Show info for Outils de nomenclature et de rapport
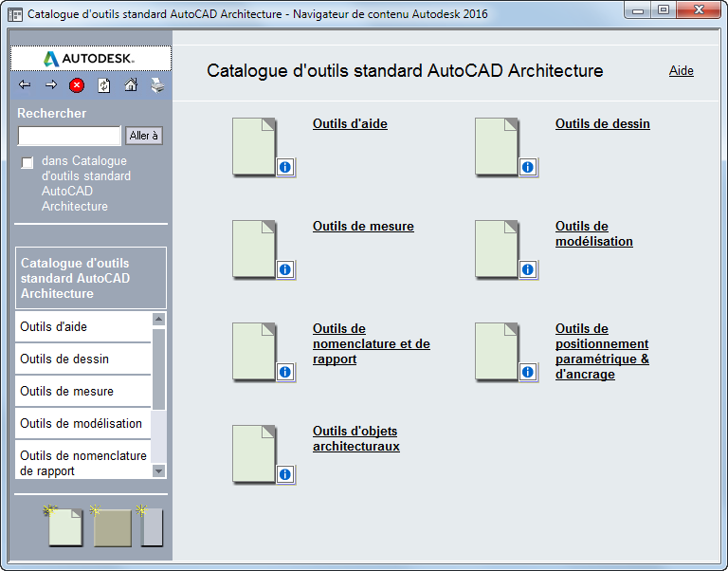 [285, 372]
